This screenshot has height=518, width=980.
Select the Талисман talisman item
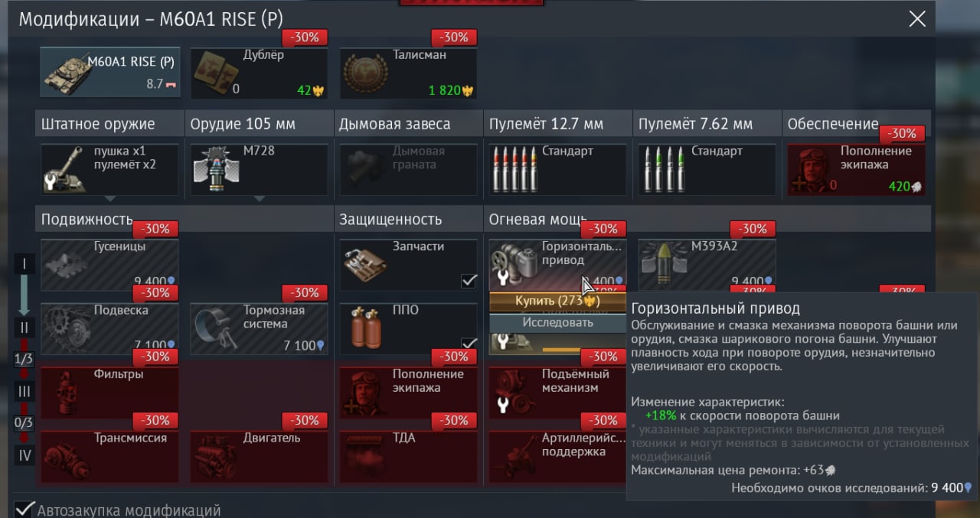tap(408, 73)
